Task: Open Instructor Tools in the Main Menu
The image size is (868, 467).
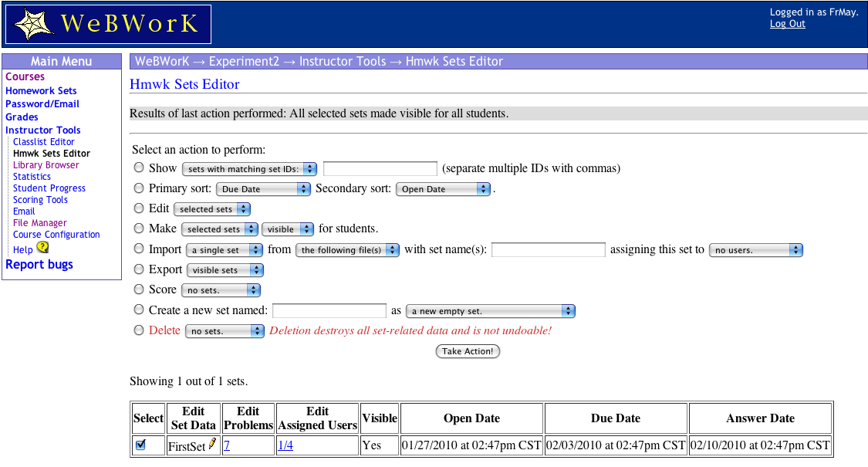Action: [x=42, y=130]
